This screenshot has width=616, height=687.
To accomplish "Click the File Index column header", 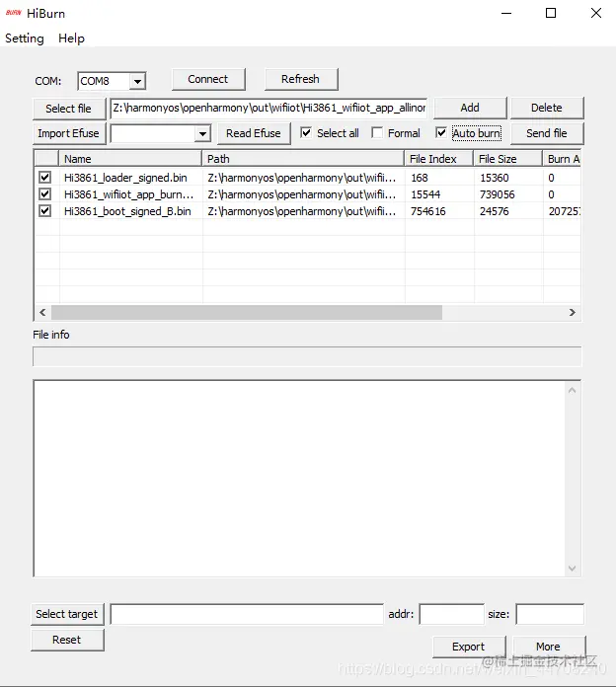I will (x=439, y=159).
